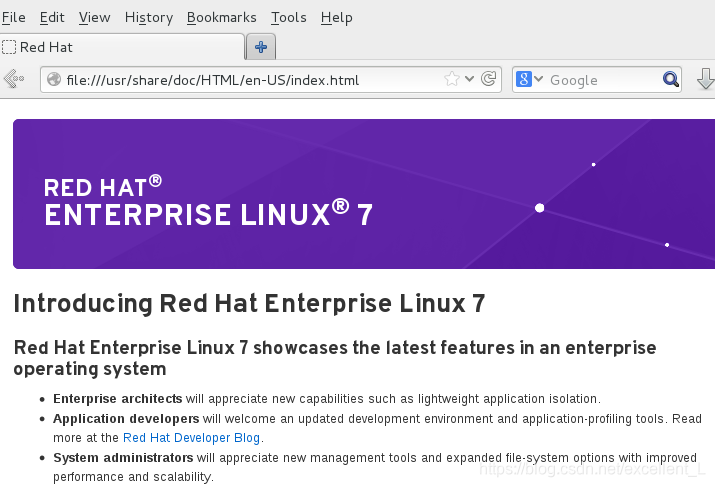
Task: Open the Help menu
Action: point(337,17)
